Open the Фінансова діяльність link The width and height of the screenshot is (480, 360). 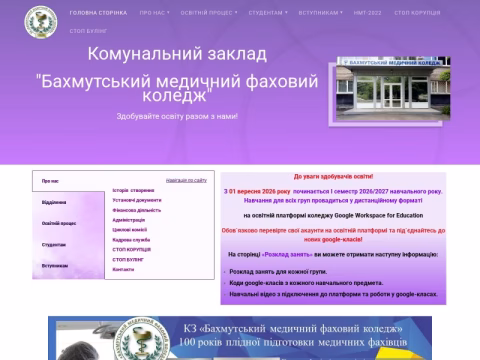tap(137, 210)
